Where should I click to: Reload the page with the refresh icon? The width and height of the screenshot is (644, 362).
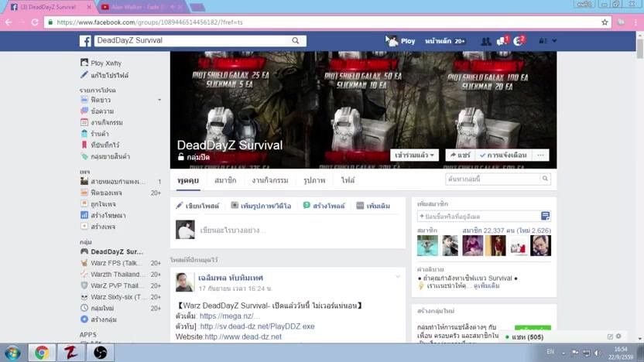coord(35,22)
